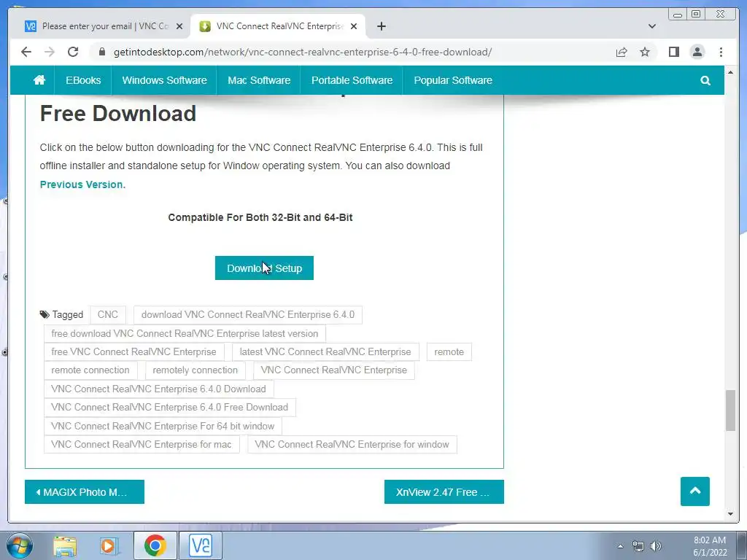Image resolution: width=747 pixels, height=560 pixels.
Task: Open 'VNC Connect RealVNC Enterprise for mac' tag
Action: pos(142,445)
